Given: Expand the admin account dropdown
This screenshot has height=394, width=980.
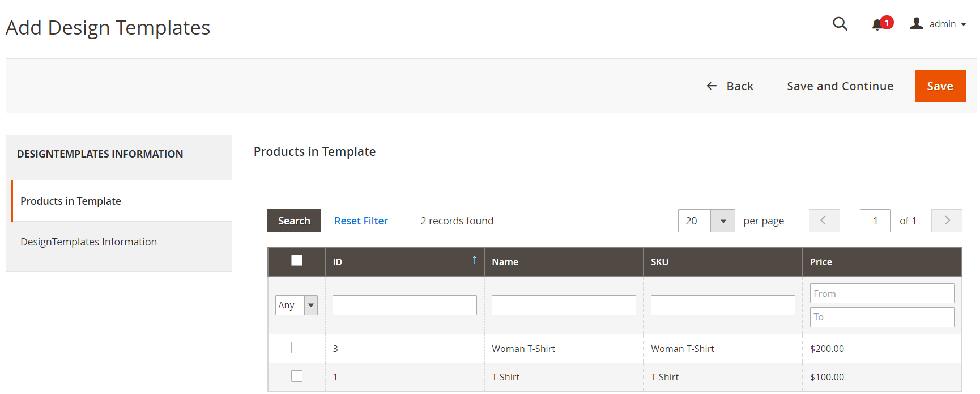Looking at the screenshot, I should tap(963, 24).
